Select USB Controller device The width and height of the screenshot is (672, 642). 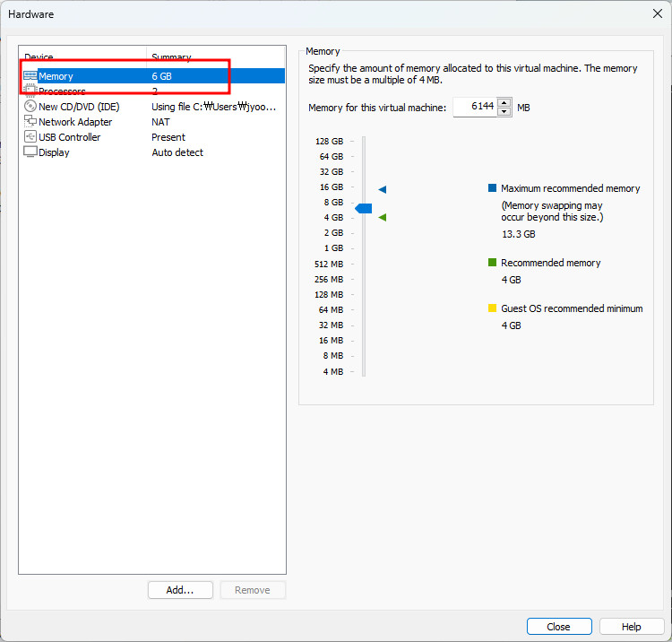(152, 137)
